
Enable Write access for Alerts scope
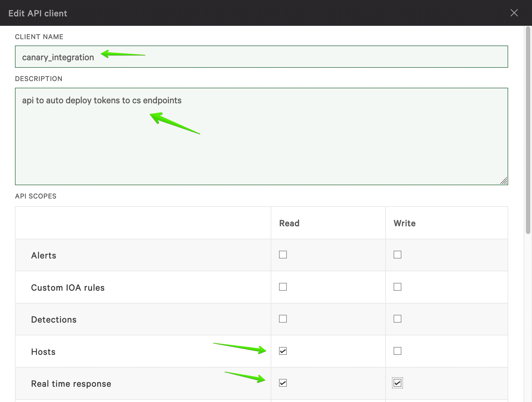point(397,255)
